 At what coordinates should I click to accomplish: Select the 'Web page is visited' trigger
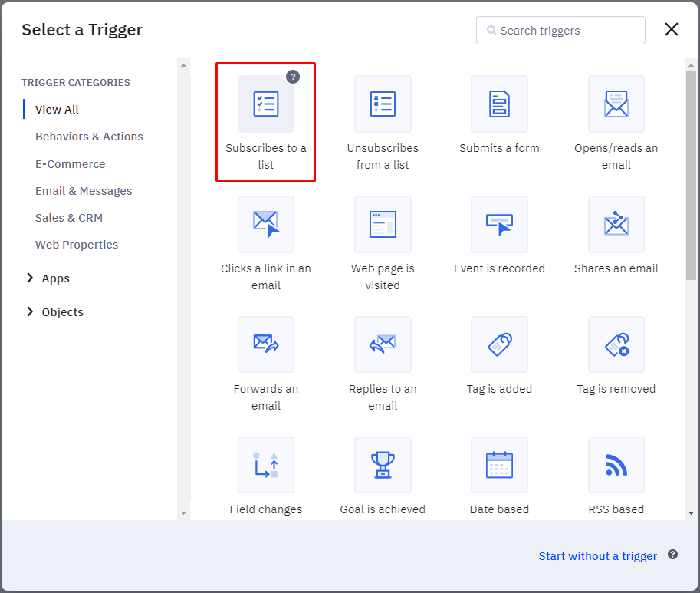click(x=383, y=225)
